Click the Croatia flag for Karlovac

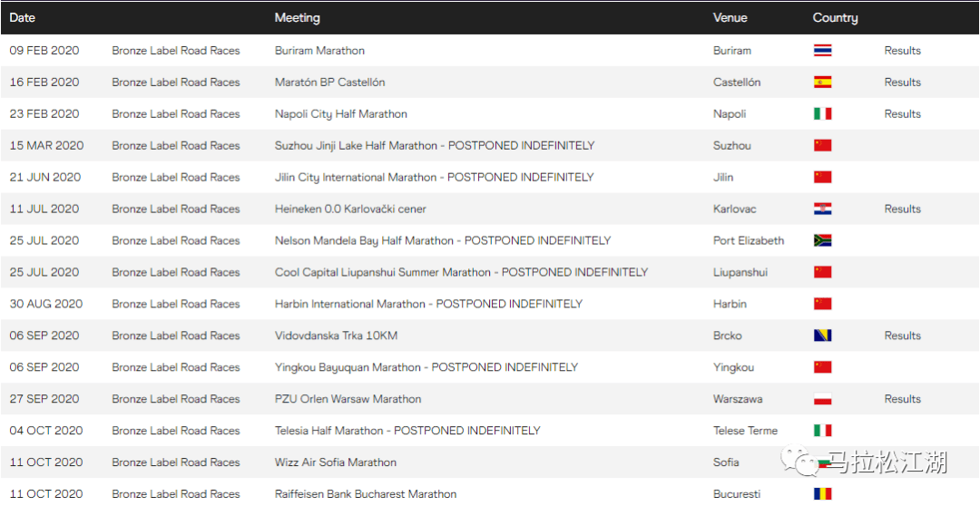[x=822, y=209]
